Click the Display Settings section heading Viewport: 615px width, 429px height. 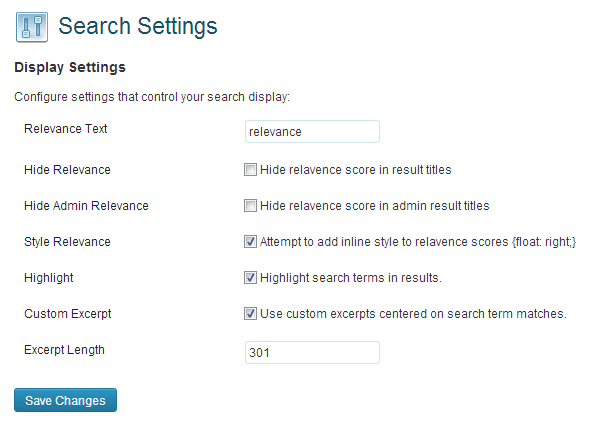(68, 68)
